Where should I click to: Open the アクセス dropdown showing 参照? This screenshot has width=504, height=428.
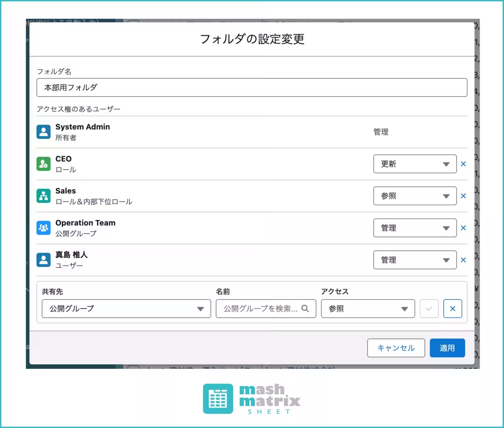[367, 308]
